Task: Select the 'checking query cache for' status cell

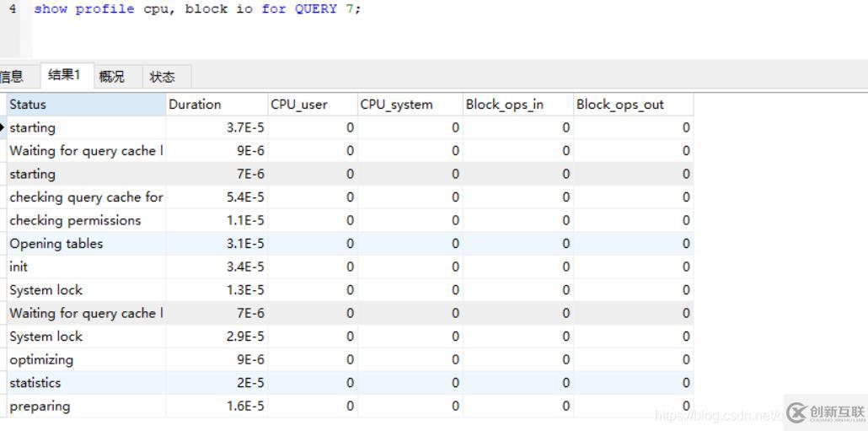Action: pos(86,197)
